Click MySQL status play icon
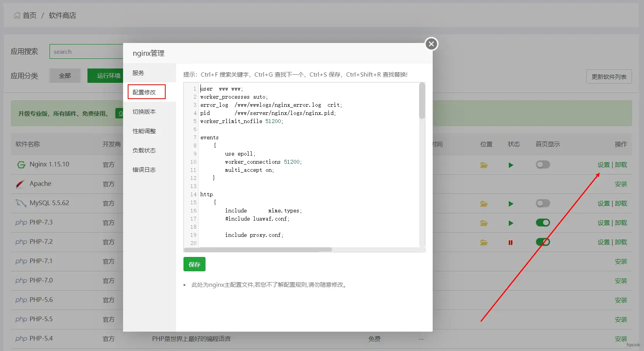The image size is (644, 351). [x=511, y=204]
